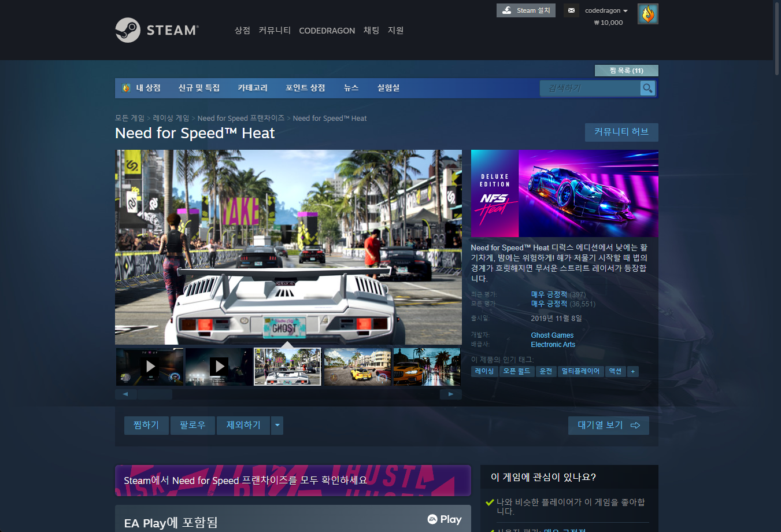Click the Deluxe Edition header image
The image size is (781, 532).
tap(565, 194)
